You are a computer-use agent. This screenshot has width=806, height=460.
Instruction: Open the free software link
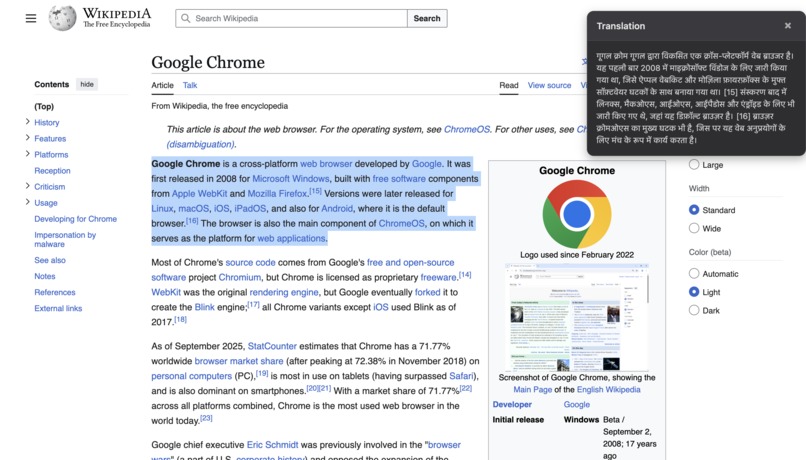pyautogui.click(x=399, y=179)
